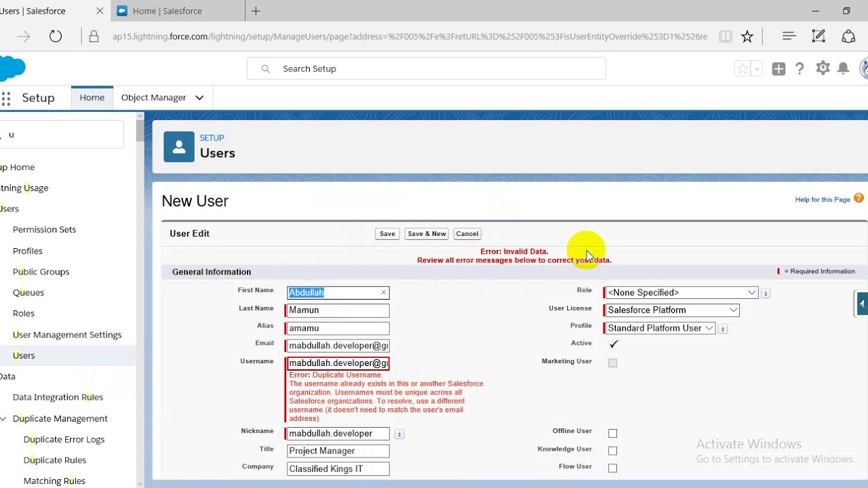The height and width of the screenshot is (488, 868).
Task: Open Queues in sidebar
Action: click(28, 293)
